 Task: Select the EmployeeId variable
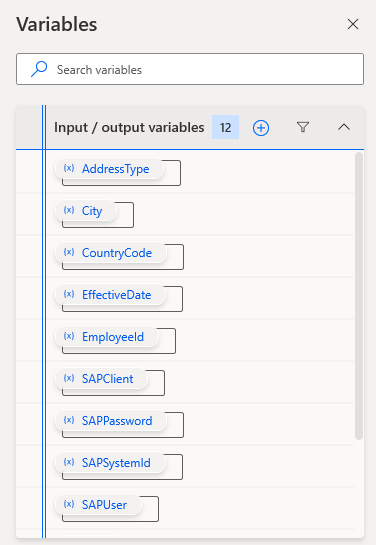coord(107,337)
